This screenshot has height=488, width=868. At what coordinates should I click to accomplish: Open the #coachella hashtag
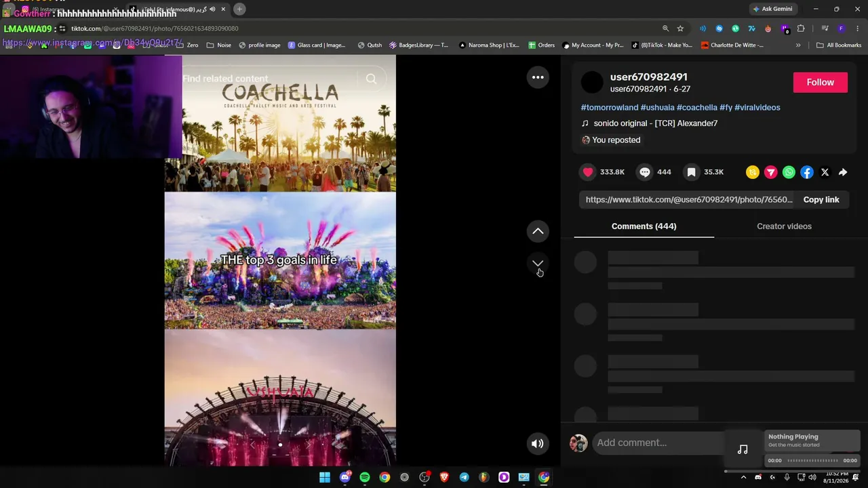click(x=697, y=107)
